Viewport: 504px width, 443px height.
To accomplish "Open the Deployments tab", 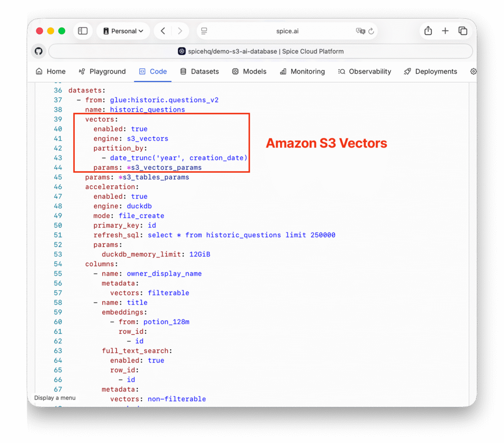I will 430,71.
